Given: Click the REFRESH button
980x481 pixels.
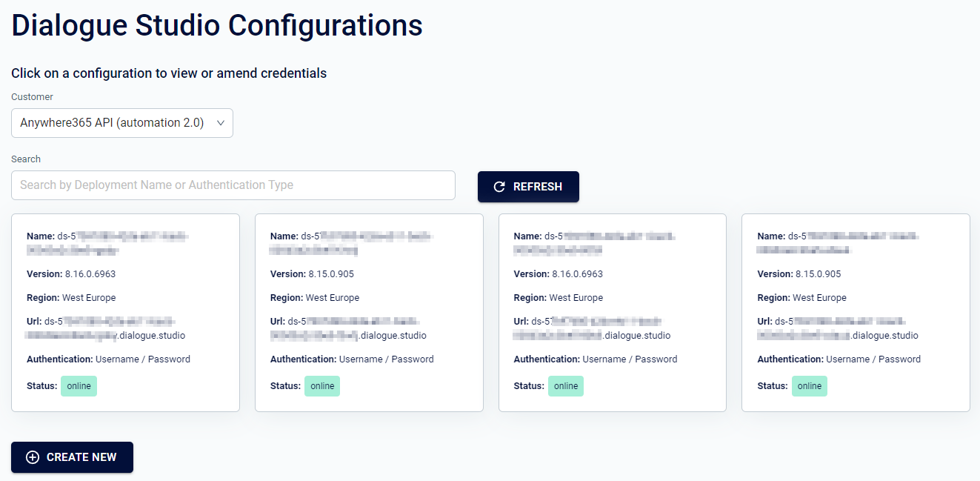Looking at the screenshot, I should pyautogui.click(x=528, y=187).
